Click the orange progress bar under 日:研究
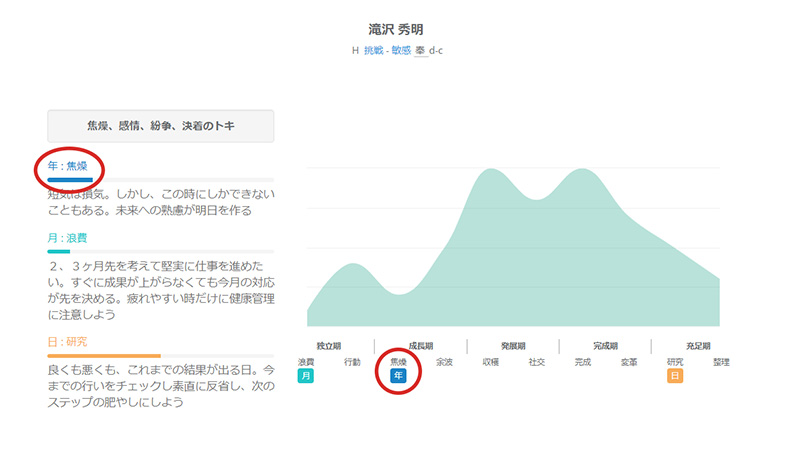The width and height of the screenshot is (800, 450). (104, 356)
